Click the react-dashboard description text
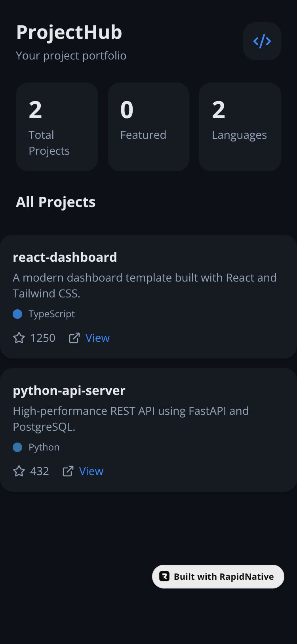 tap(145, 286)
